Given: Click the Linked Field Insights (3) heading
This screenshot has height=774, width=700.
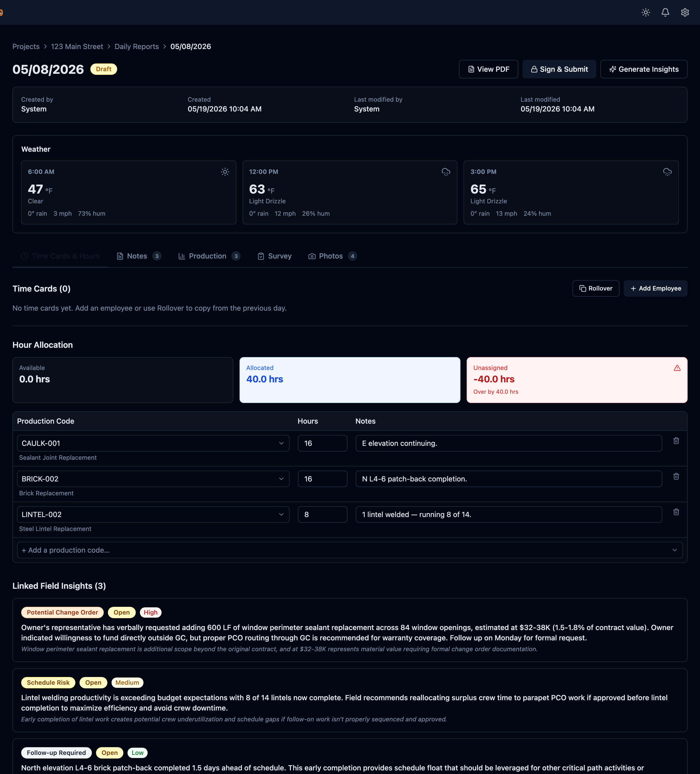Looking at the screenshot, I should (x=59, y=586).
